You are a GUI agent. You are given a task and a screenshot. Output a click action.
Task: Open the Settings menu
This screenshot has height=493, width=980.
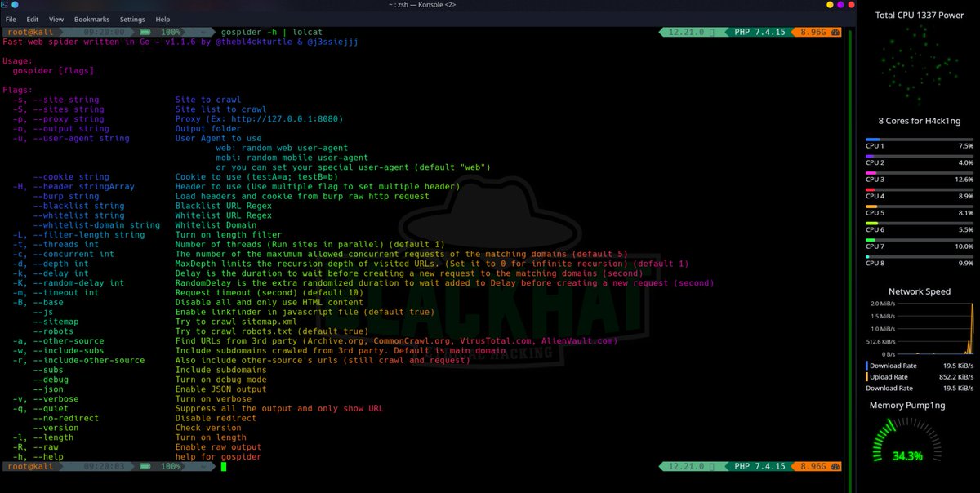pos(133,19)
